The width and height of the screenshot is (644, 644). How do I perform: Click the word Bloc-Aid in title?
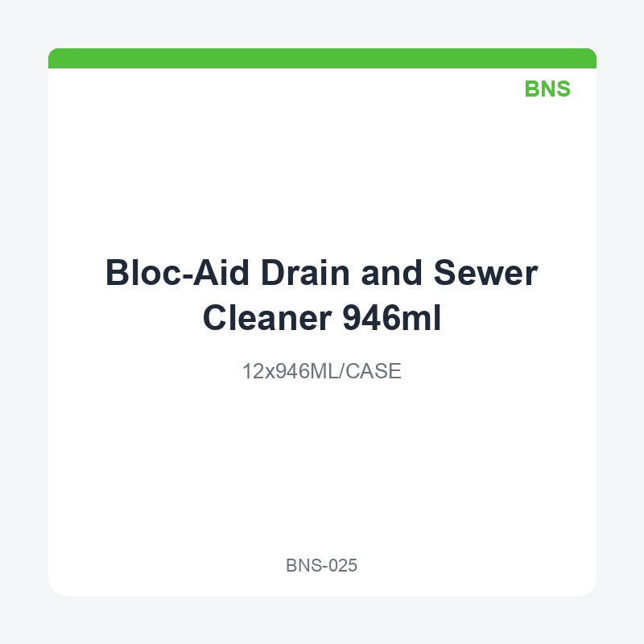coord(177,272)
